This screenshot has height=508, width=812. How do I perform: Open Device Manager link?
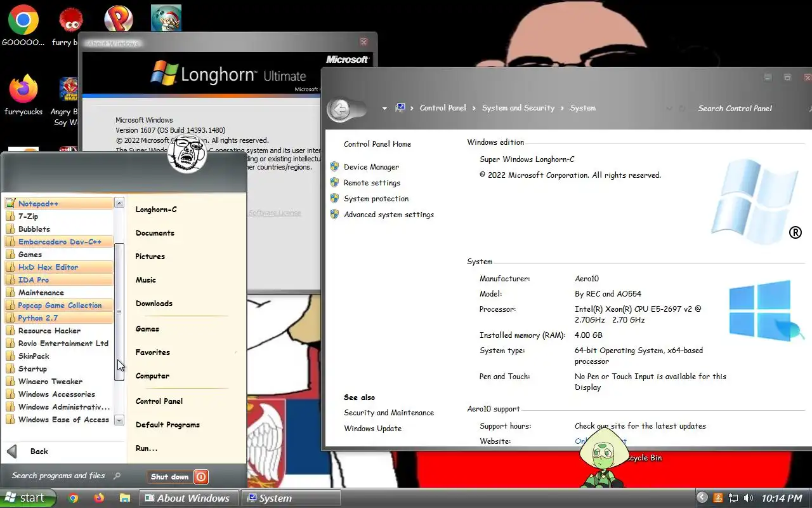coord(371,167)
